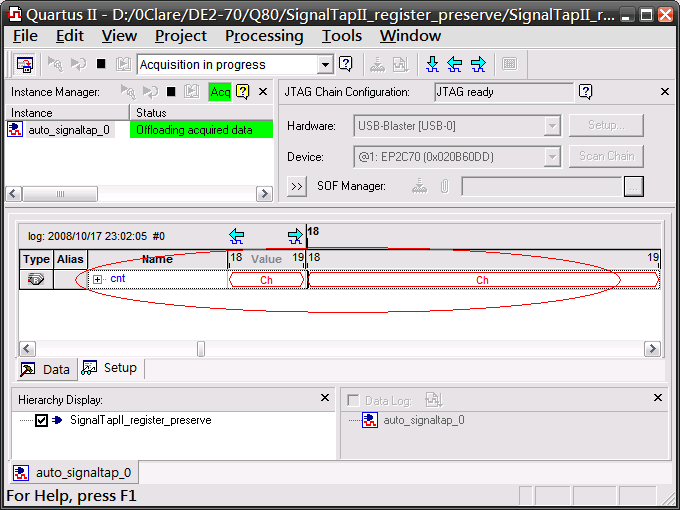Click the blue down-arrow trigger icon in toolbar

[432, 64]
